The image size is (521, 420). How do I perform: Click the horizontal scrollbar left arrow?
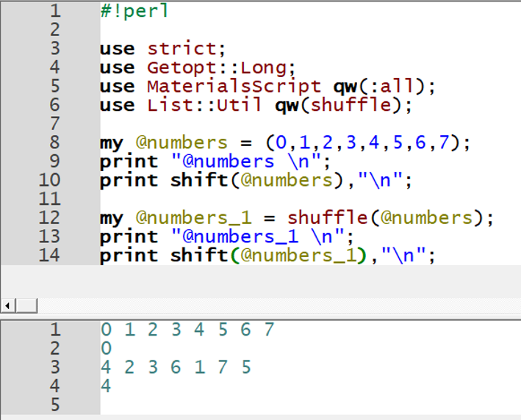tap(9, 305)
